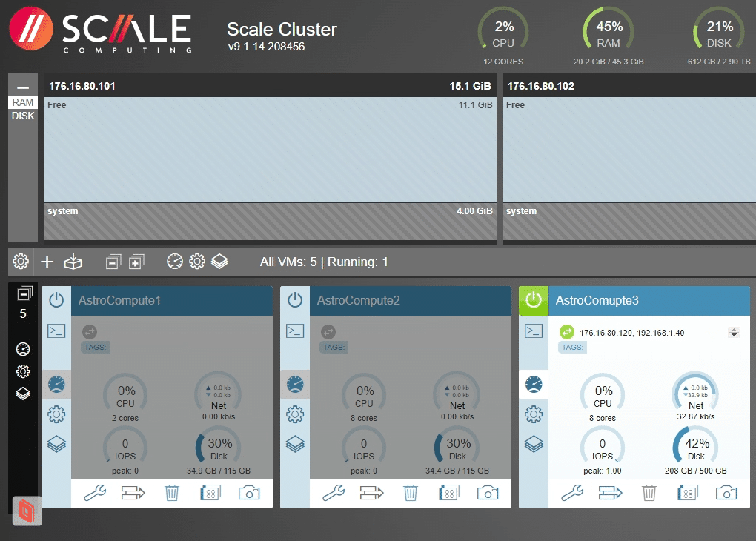The width and height of the screenshot is (756, 541).
Task: Open control center gear in toolbar
Action: [x=21, y=262]
